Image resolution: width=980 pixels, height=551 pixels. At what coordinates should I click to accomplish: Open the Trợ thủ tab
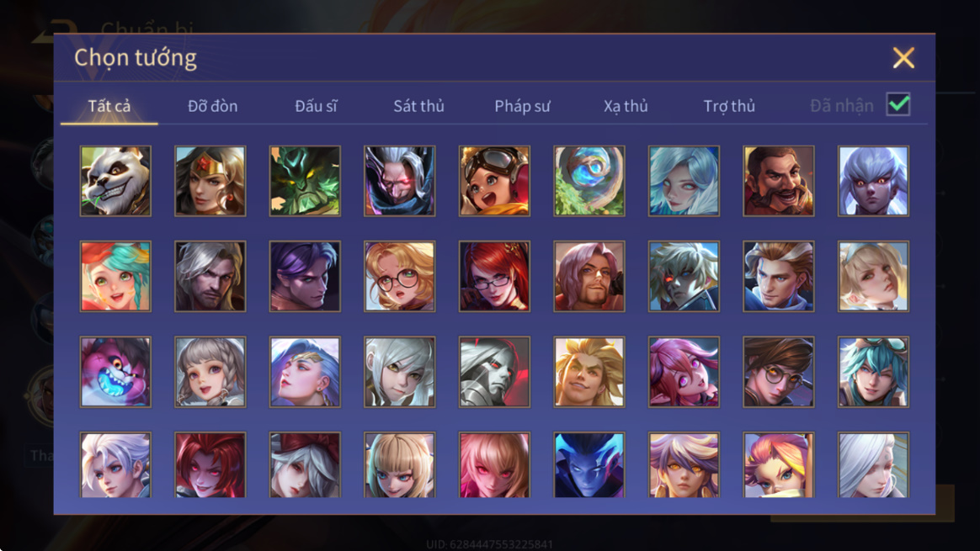pyautogui.click(x=729, y=106)
